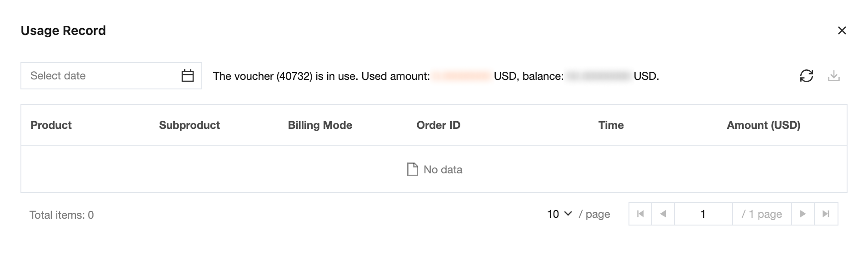Click the page number input box
This screenshot has height=265, width=868.
[703, 214]
